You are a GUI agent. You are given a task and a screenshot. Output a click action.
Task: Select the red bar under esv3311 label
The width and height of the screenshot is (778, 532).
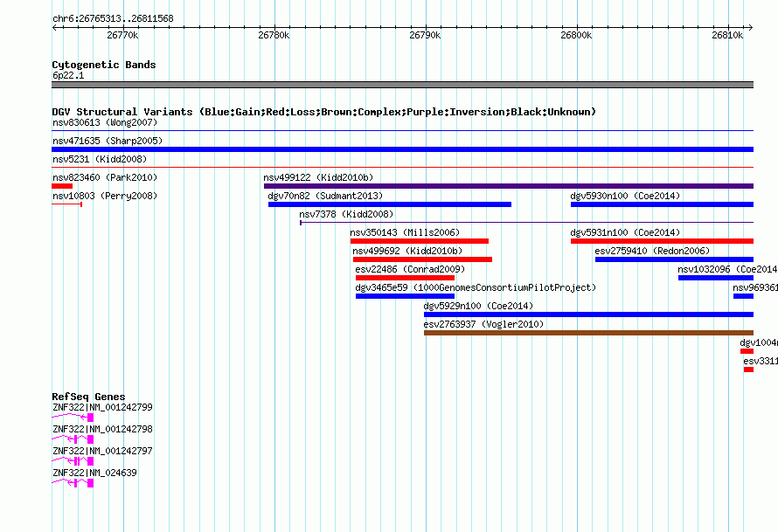pos(749,370)
